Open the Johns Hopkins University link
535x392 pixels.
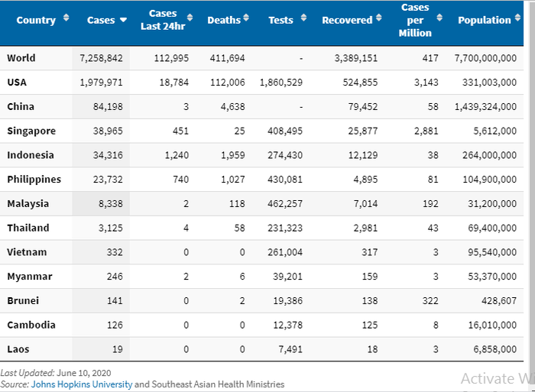[x=81, y=384]
